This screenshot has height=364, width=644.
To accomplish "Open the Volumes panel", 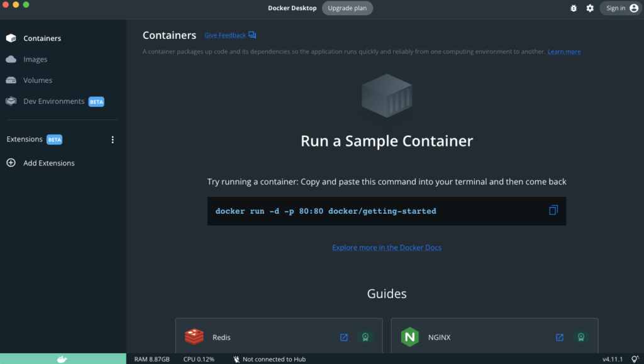I will click(x=10, y=80).
